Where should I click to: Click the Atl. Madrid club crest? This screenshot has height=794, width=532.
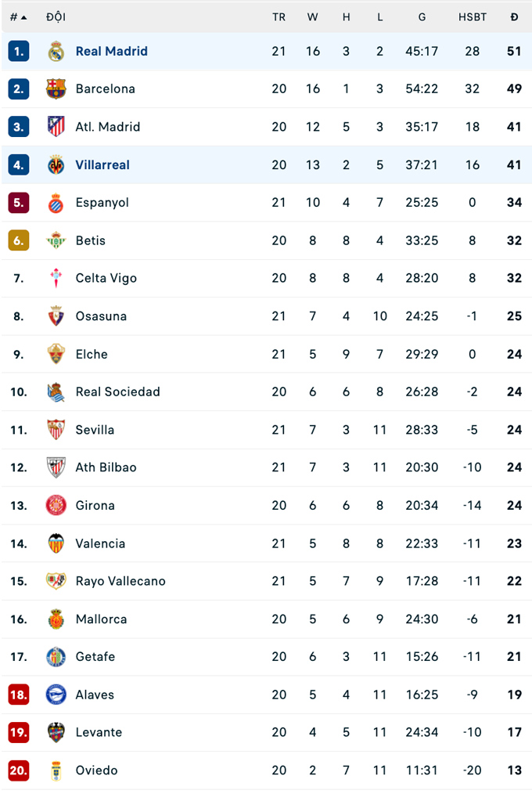(56, 127)
